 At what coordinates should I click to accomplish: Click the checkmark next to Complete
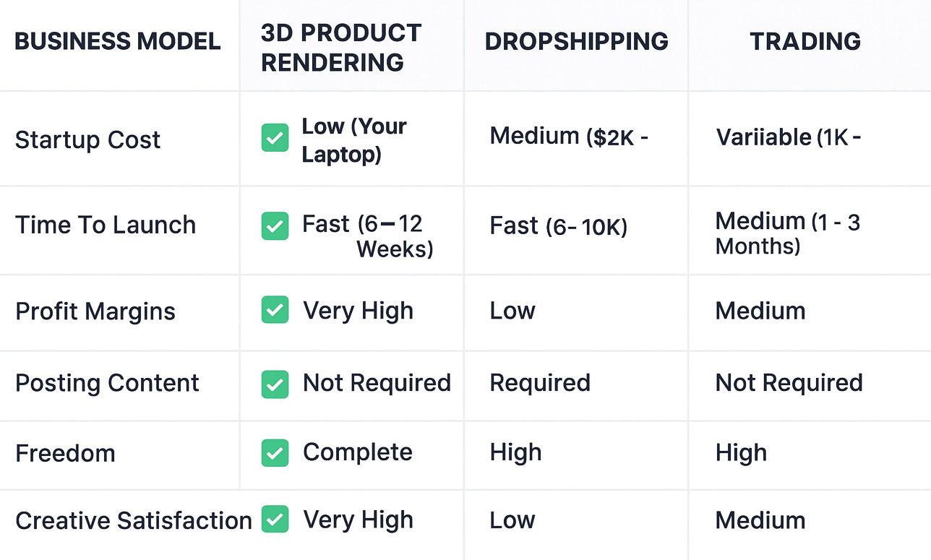275,453
